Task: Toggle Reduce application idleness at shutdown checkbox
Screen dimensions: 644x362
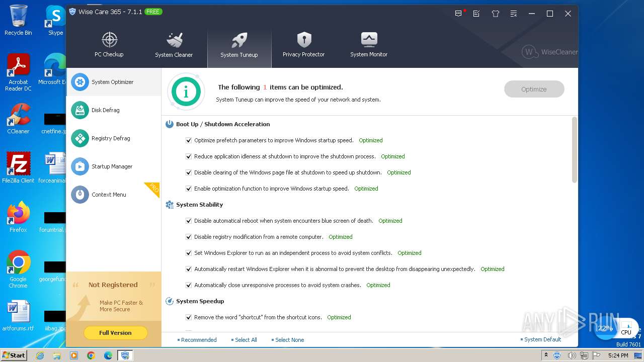Action: click(189, 156)
